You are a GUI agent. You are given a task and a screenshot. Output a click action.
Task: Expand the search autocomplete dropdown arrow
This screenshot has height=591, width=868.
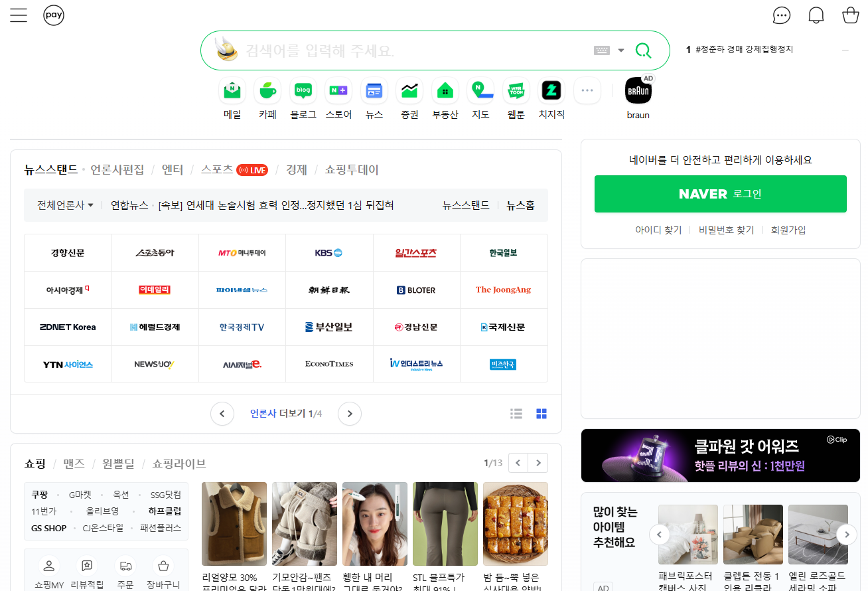coord(621,50)
